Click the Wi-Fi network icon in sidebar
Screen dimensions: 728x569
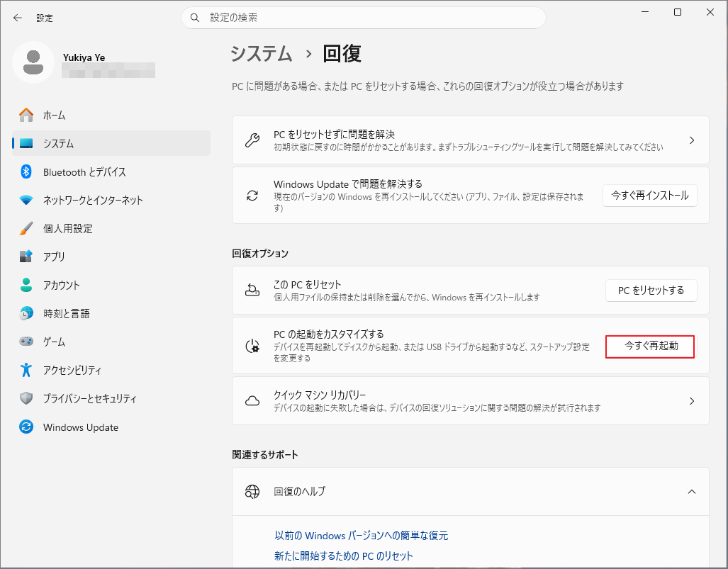point(26,200)
